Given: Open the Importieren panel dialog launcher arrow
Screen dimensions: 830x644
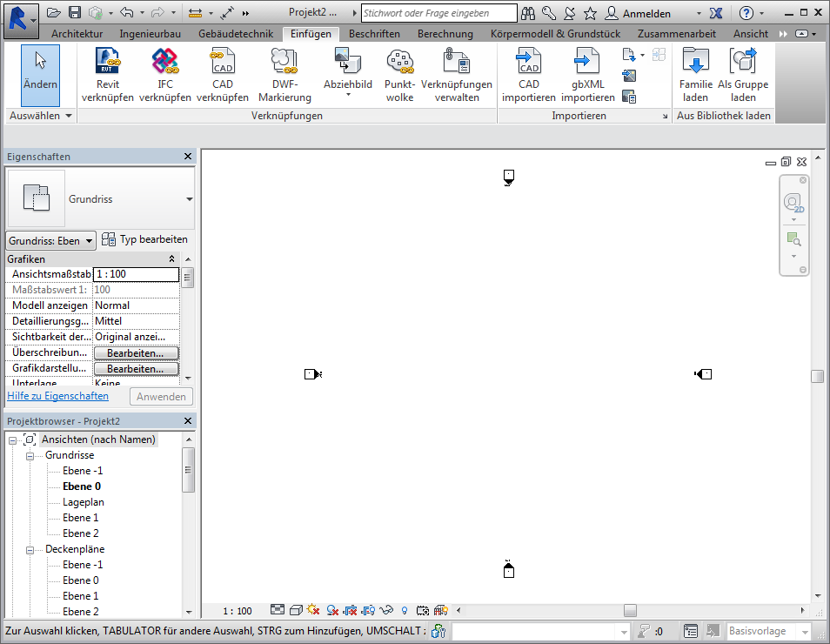Looking at the screenshot, I should 665,116.
